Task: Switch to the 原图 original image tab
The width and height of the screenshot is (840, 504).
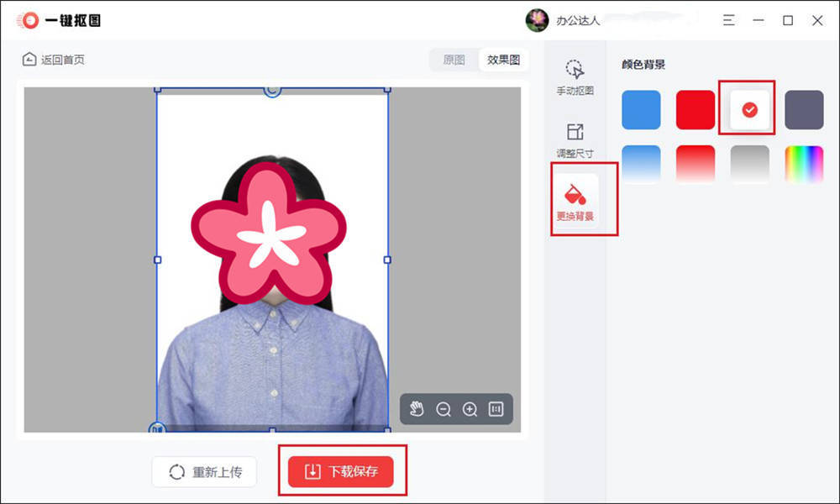Action: (x=454, y=60)
